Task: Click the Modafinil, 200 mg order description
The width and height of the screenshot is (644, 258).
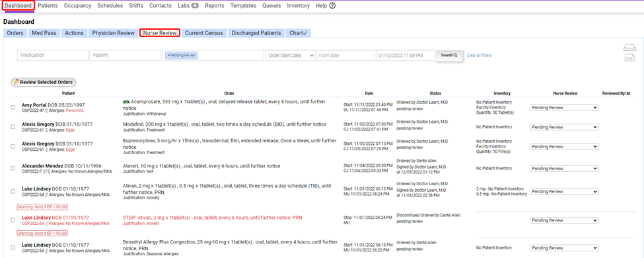Action: tap(225, 124)
